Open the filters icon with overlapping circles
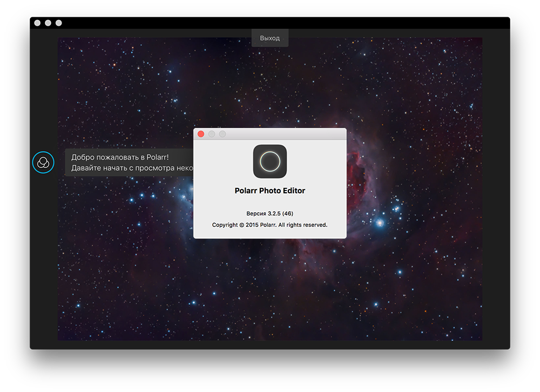540x392 pixels. [43, 162]
